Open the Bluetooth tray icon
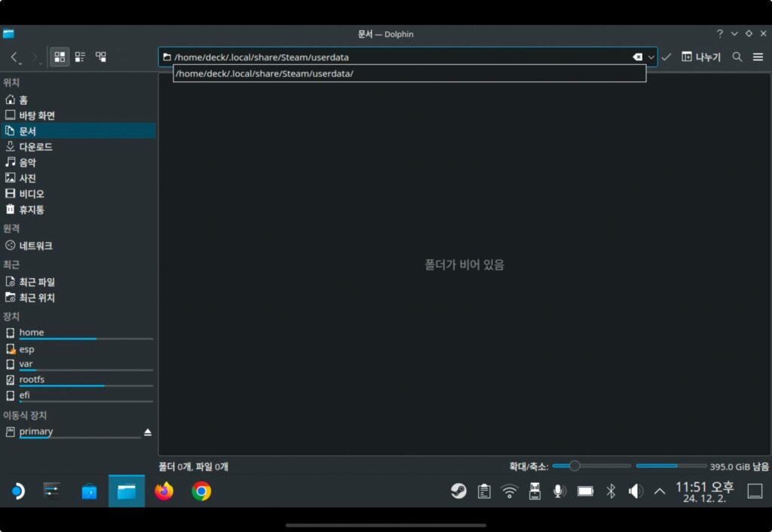The height and width of the screenshot is (532, 772). (611, 491)
